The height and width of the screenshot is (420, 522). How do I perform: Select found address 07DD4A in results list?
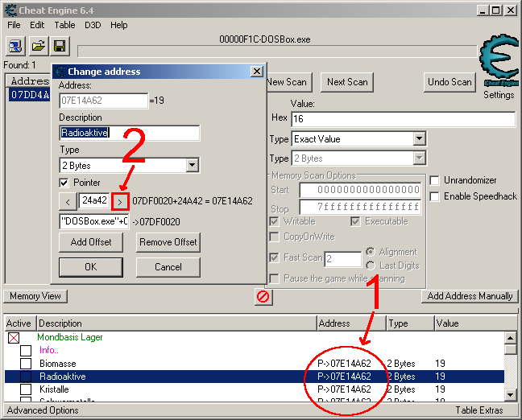click(30, 95)
